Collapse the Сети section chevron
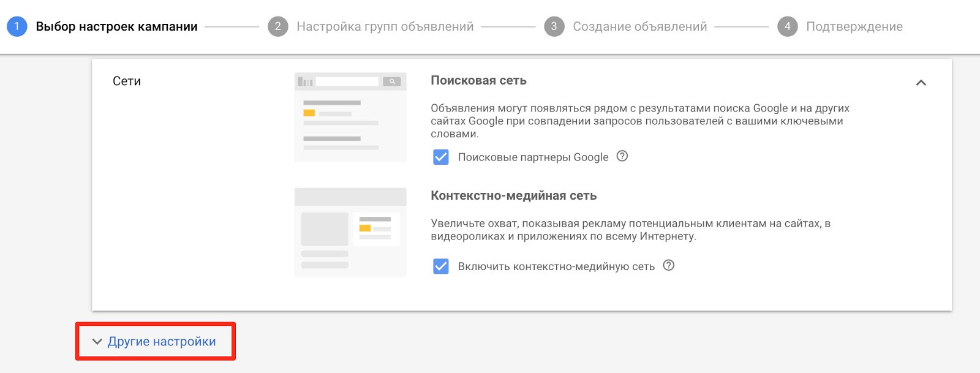This screenshot has height=373, width=980. pyautogui.click(x=921, y=83)
